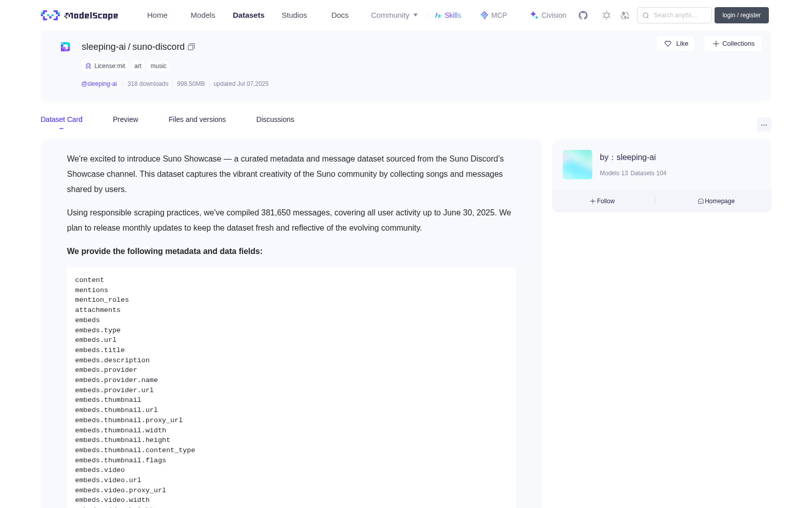
Task: Open the MCP section
Action: click(x=494, y=15)
